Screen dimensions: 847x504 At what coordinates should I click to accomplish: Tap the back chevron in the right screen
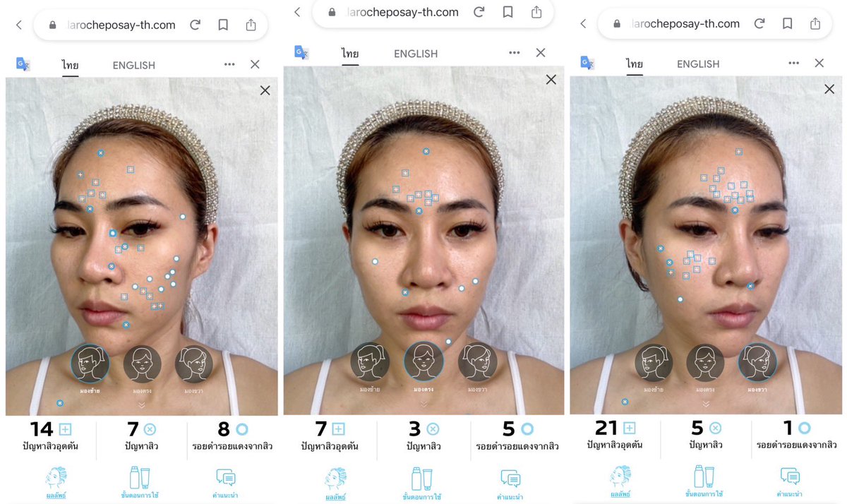pos(583,24)
